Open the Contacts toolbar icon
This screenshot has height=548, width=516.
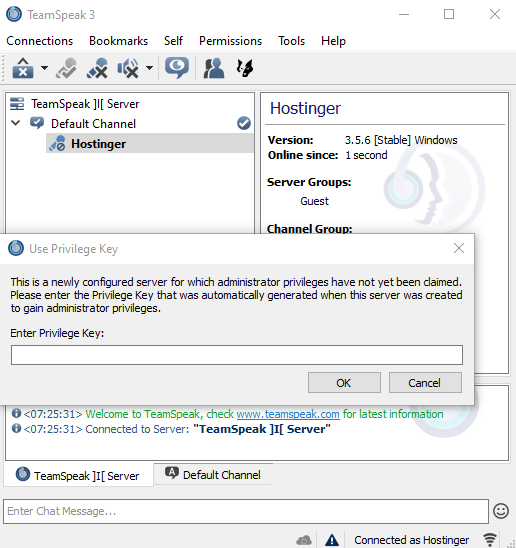click(x=214, y=68)
